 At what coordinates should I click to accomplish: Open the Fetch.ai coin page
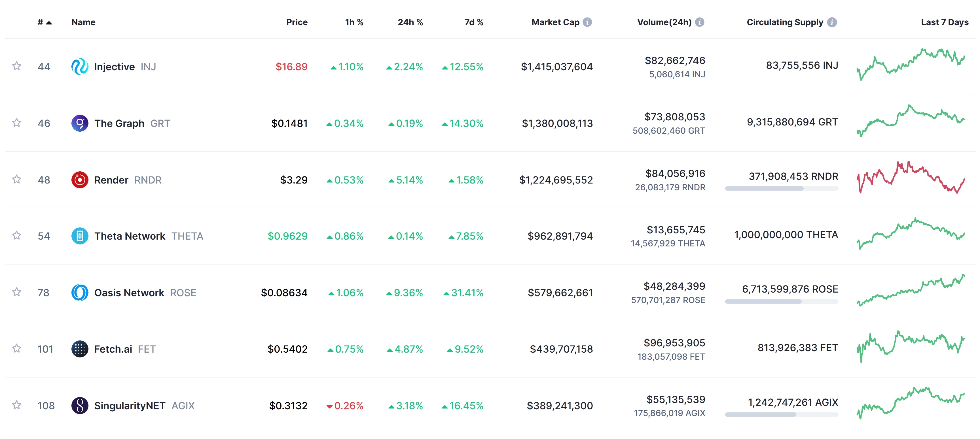(x=113, y=349)
